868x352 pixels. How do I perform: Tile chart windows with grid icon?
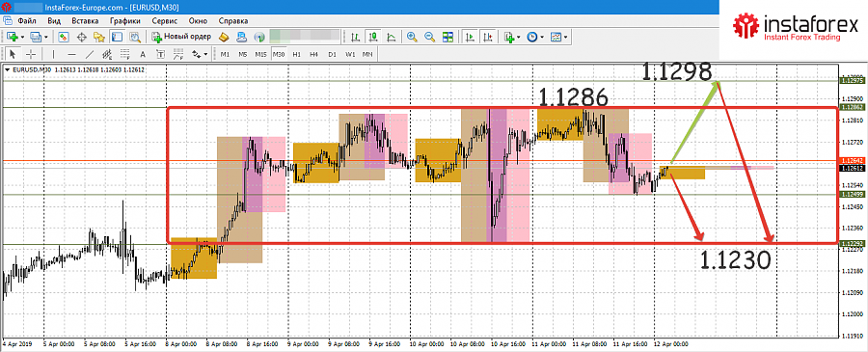point(448,37)
